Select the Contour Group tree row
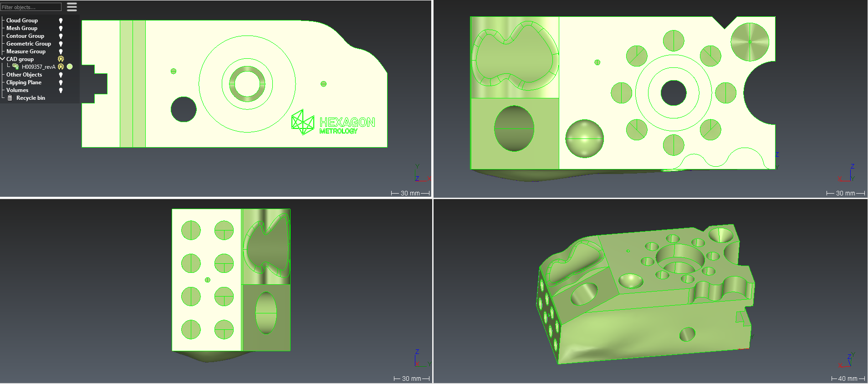This screenshot has height=384, width=868. [25, 36]
